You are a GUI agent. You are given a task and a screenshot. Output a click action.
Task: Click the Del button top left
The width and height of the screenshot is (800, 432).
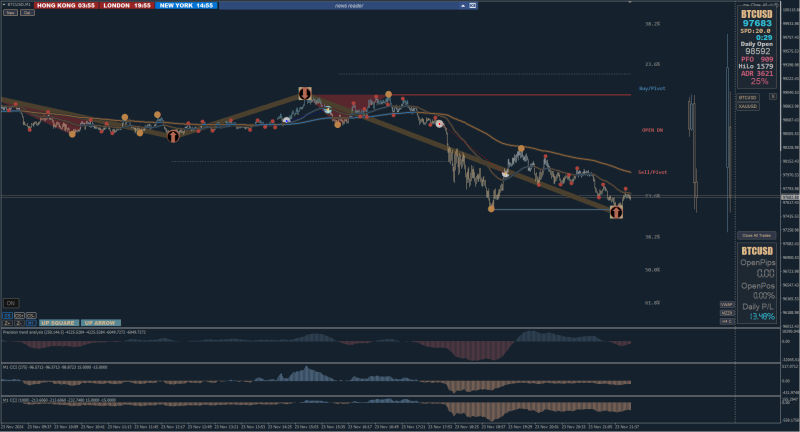pos(27,12)
